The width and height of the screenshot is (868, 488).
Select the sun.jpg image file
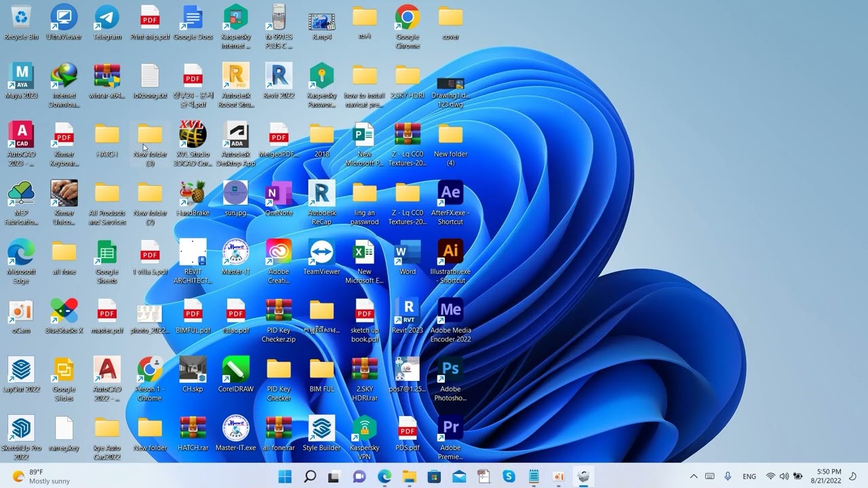pos(236,199)
